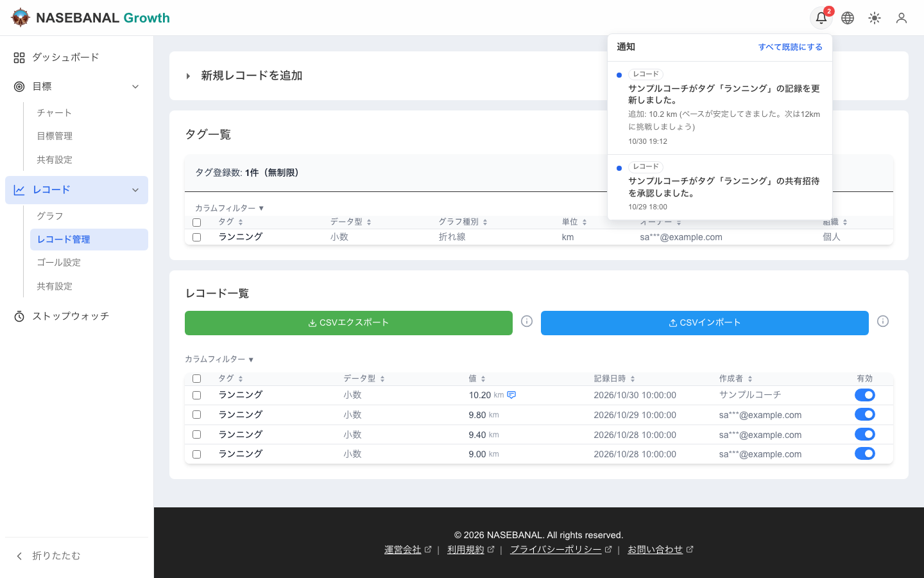Click the info icon beside CSVエクスポート
Image resolution: width=924 pixels, height=578 pixels.
pyautogui.click(x=527, y=321)
